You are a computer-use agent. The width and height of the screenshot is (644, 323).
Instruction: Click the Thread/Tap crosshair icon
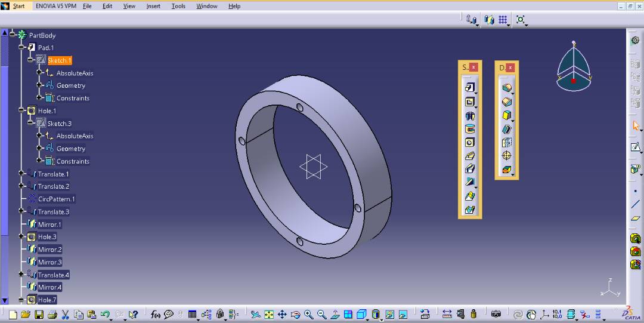pyautogui.click(x=506, y=156)
